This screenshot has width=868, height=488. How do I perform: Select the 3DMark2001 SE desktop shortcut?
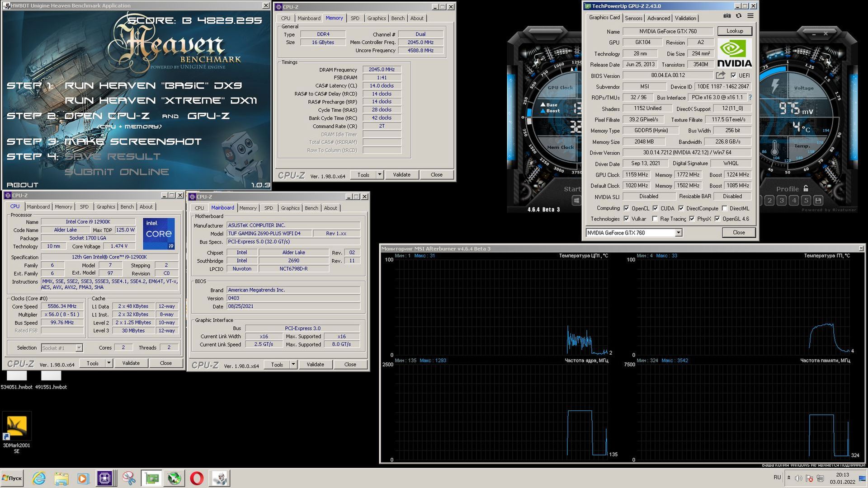17,432
